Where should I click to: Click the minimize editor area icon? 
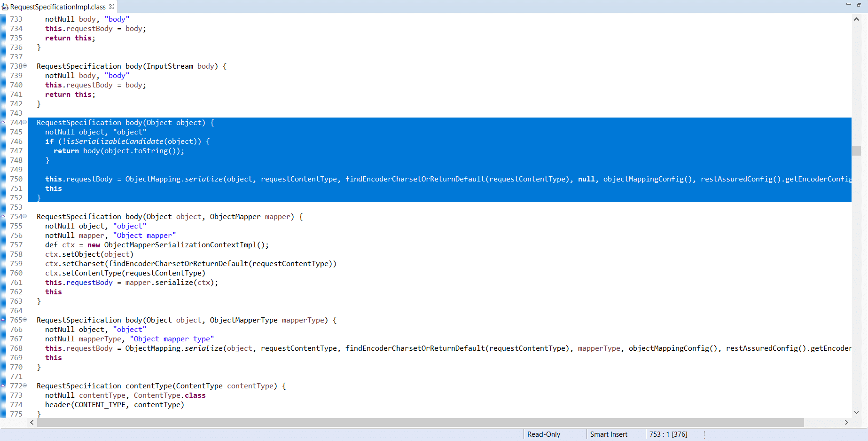click(848, 4)
